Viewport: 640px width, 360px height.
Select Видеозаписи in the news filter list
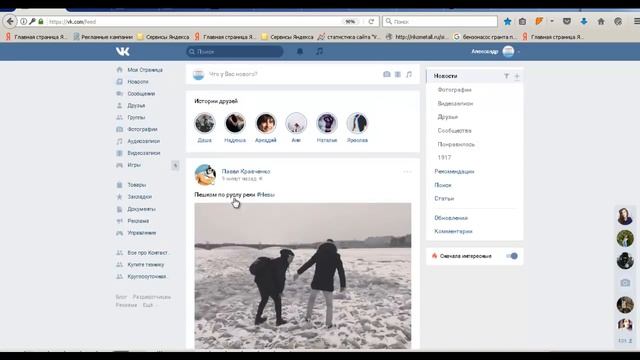pyautogui.click(x=455, y=104)
